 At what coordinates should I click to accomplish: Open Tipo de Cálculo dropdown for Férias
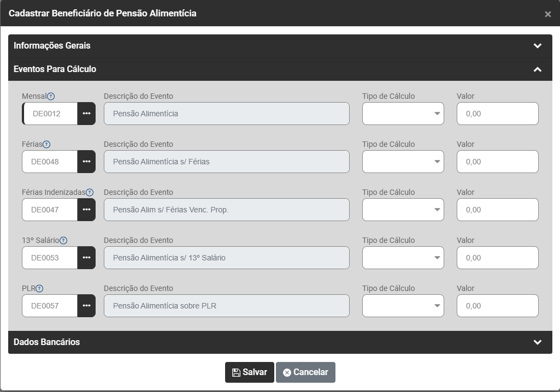click(x=403, y=162)
